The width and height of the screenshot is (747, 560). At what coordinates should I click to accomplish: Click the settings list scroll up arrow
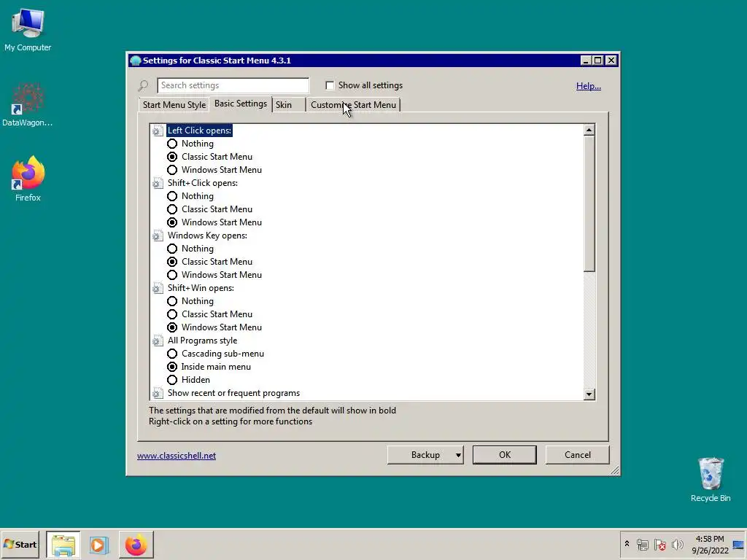click(589, 130)
